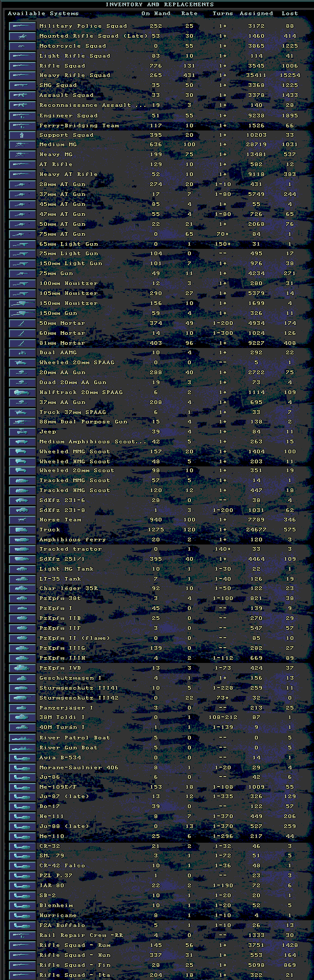Click the Amphibious ferry name
The width and height of the screenshot is (314, 980).
(x=73, y=540)
